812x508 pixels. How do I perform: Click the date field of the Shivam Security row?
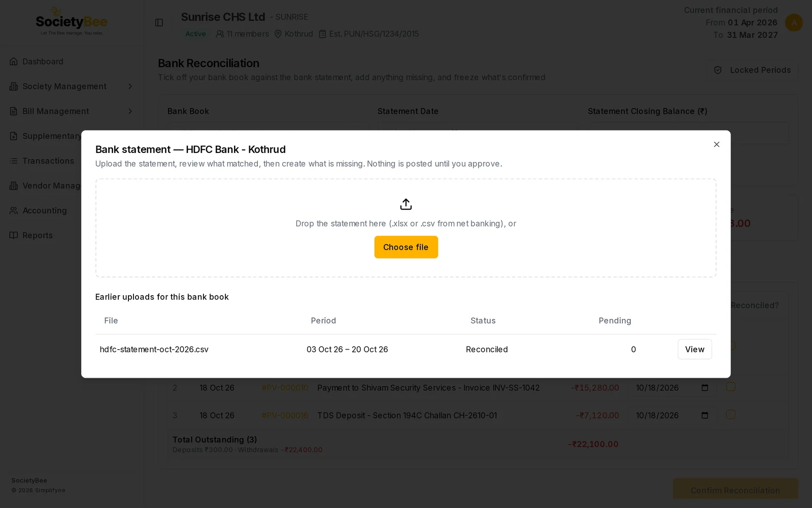672,388
